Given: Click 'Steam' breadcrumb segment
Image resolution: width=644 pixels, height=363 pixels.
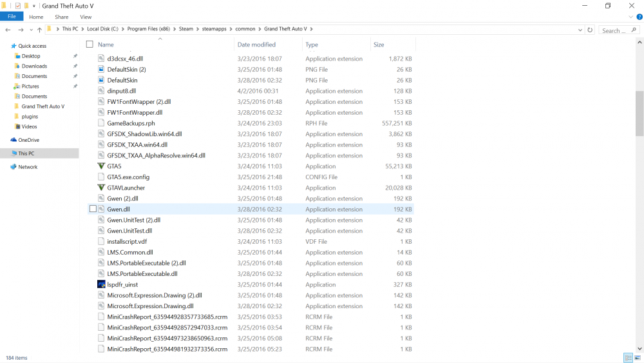Looking at the screenshot, I should point(185,29).
